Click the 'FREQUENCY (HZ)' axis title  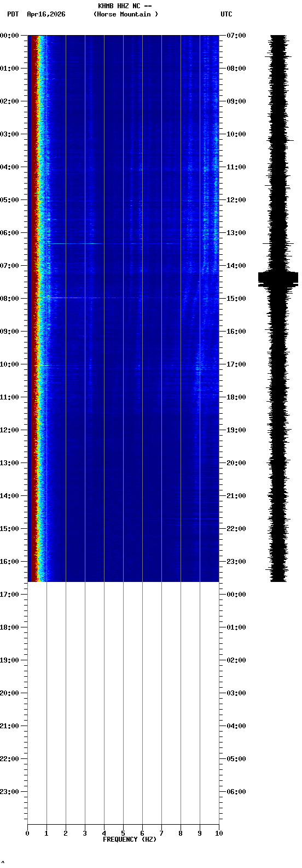pos(130,840)
